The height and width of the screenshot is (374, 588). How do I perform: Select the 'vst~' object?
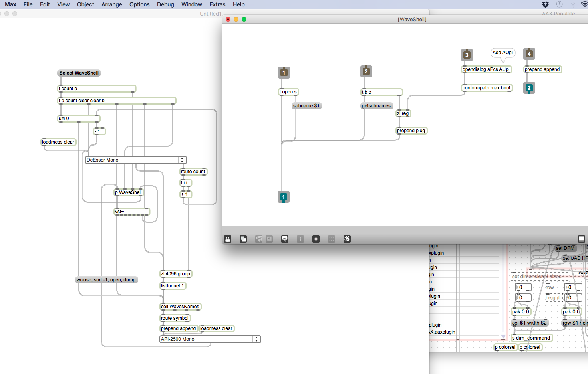132,212
